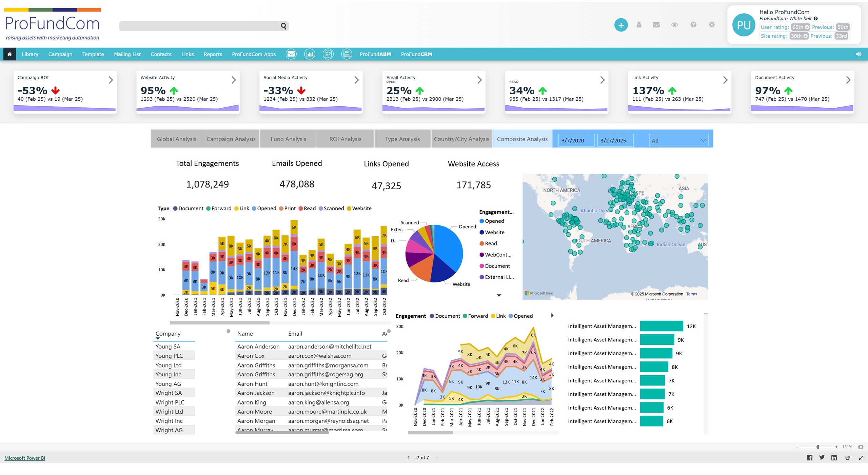Open the envelope messages icon in header
Image resolution: width=868 pixels, height=475 pixels.
pyautogui.click(x=656, y=25)
